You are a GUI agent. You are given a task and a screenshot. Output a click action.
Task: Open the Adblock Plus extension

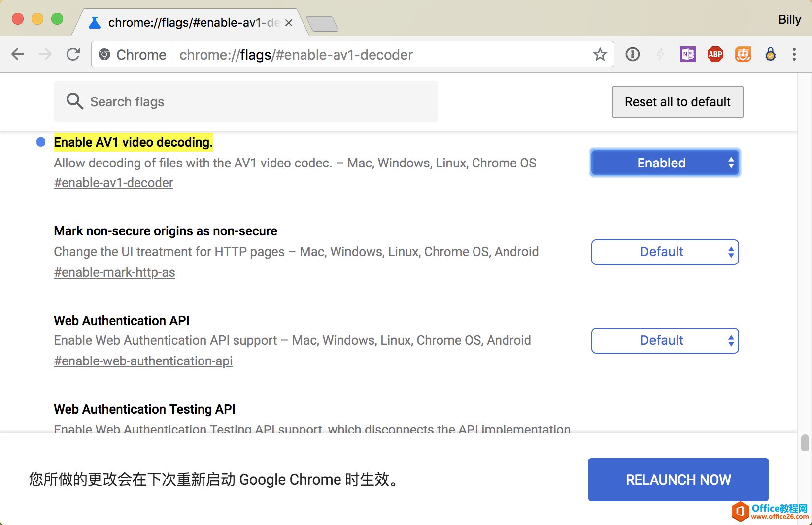point(715,54)
